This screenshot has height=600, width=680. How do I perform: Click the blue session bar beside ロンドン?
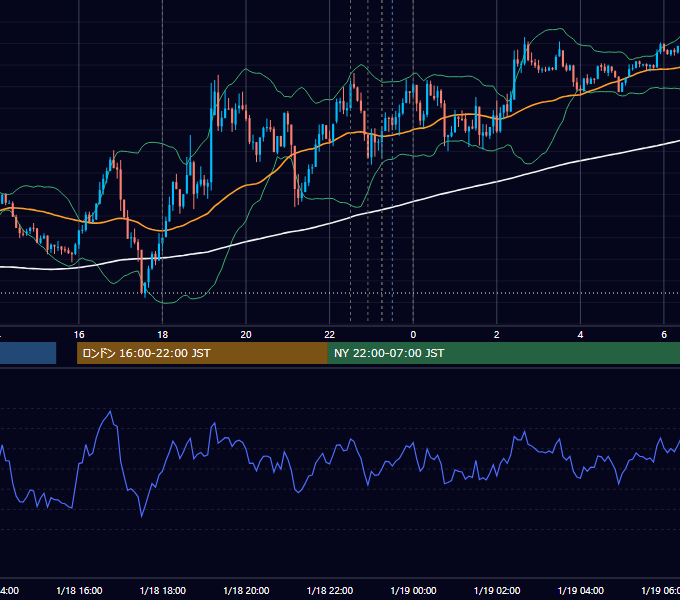(28, 353)
